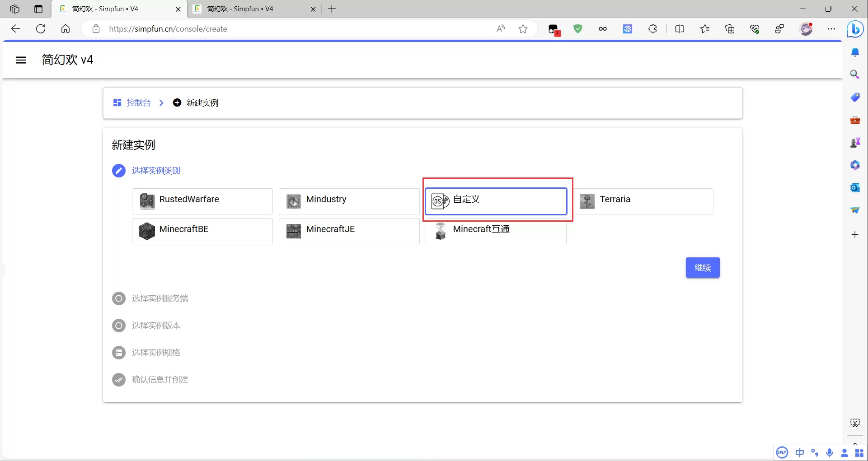Viewport: 868px width, 461px height.
Task: Open the 确认信息并创建 step
Action: (160, 380)
